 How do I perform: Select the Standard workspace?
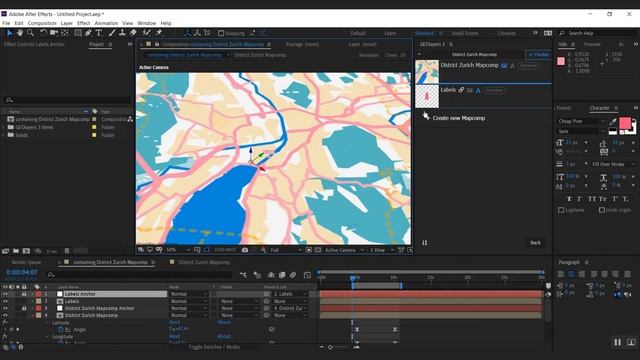pos(424,33)
